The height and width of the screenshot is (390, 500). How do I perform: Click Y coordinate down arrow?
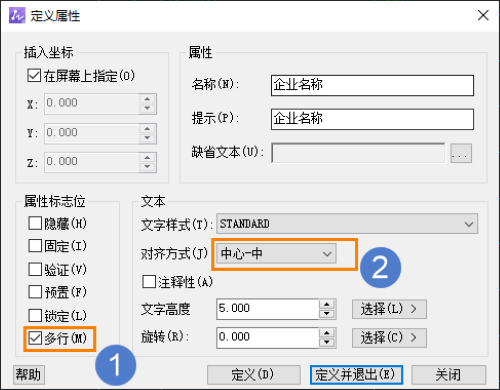147,138
